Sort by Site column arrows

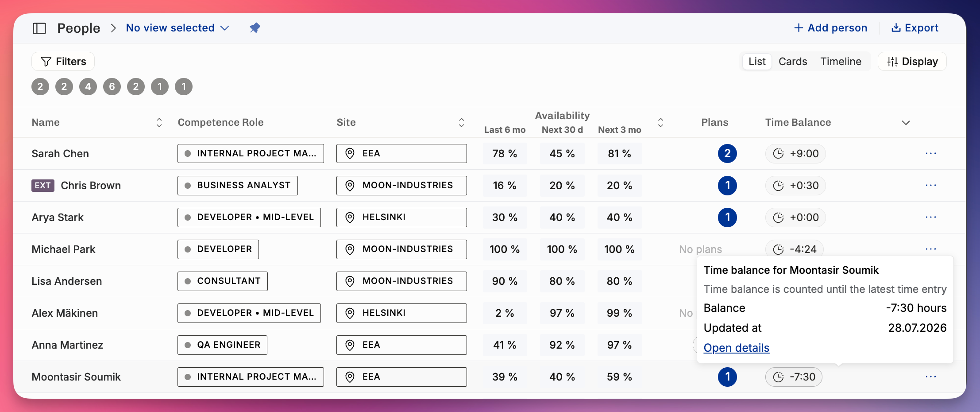461,123
